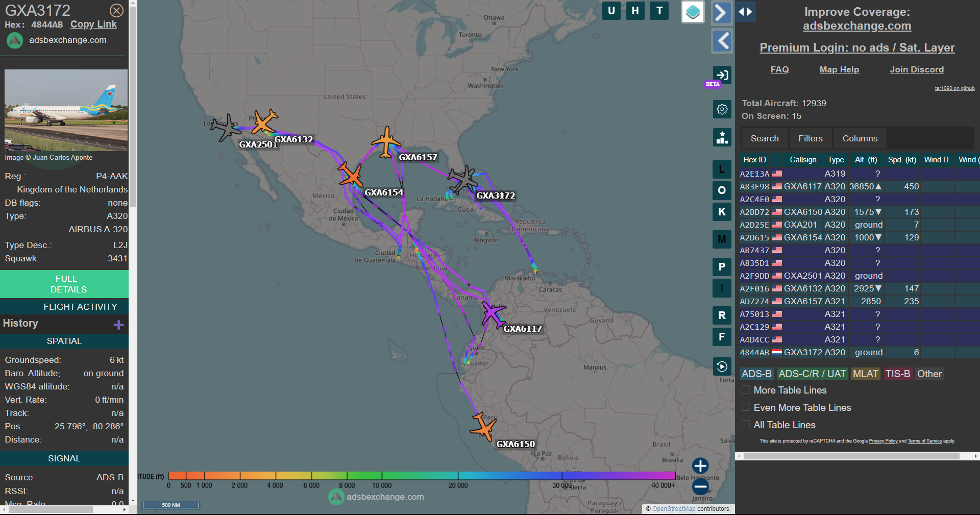Select GXA6157 aircraft icon on map
Screen dimensions: 980x515
pyautogui.click(x=386, y=141)
